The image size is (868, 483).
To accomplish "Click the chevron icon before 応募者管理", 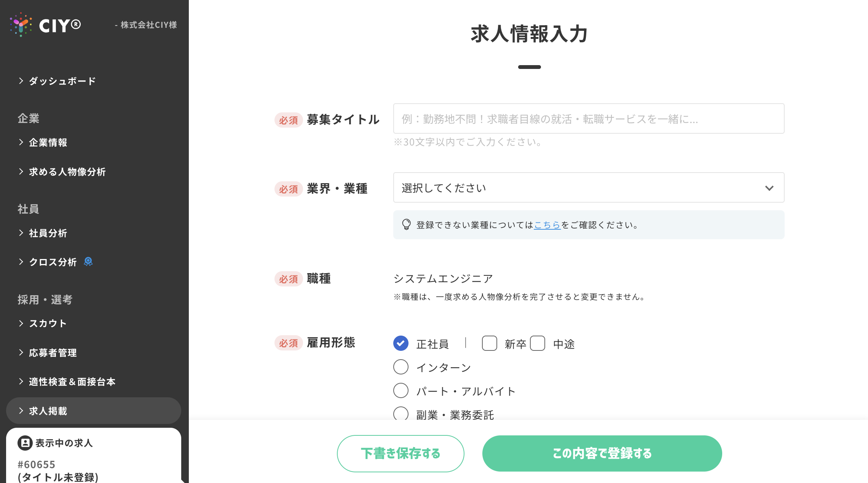I will click(21, 353).
